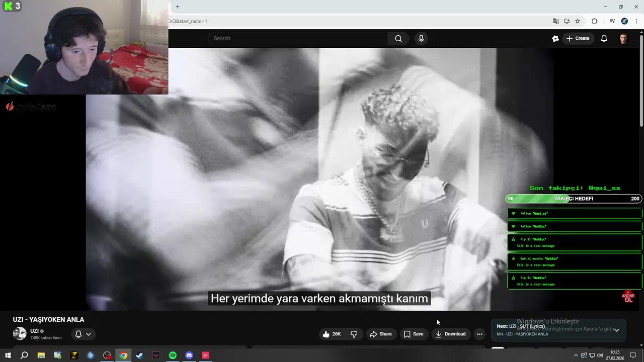This screenshot has width=644, height=362.
Task: Open the volume control in system tray
Action: 600,355
